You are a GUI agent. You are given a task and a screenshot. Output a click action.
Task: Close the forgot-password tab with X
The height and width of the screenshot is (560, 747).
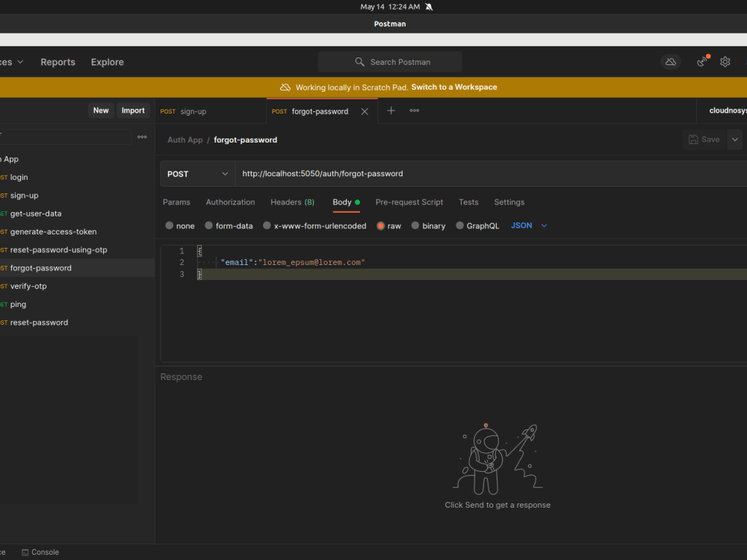(x=365, y=111)
